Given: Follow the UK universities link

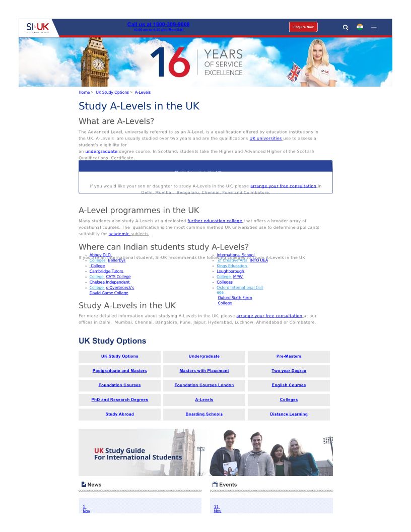Looking at the screenshot, I should [265, 138].
